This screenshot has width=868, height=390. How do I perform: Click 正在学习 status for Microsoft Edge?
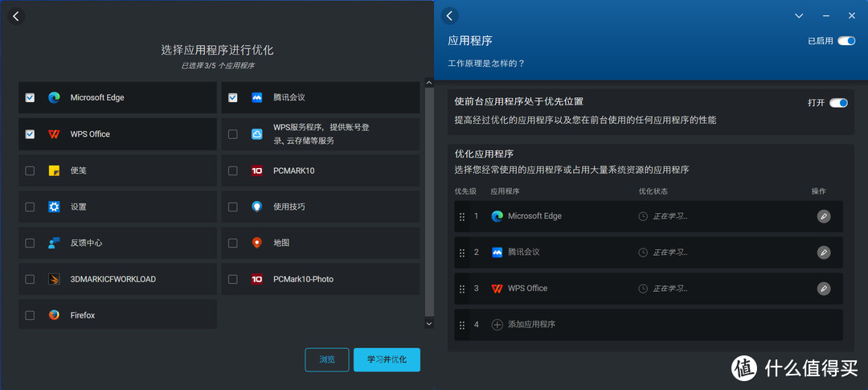(669, 216)
